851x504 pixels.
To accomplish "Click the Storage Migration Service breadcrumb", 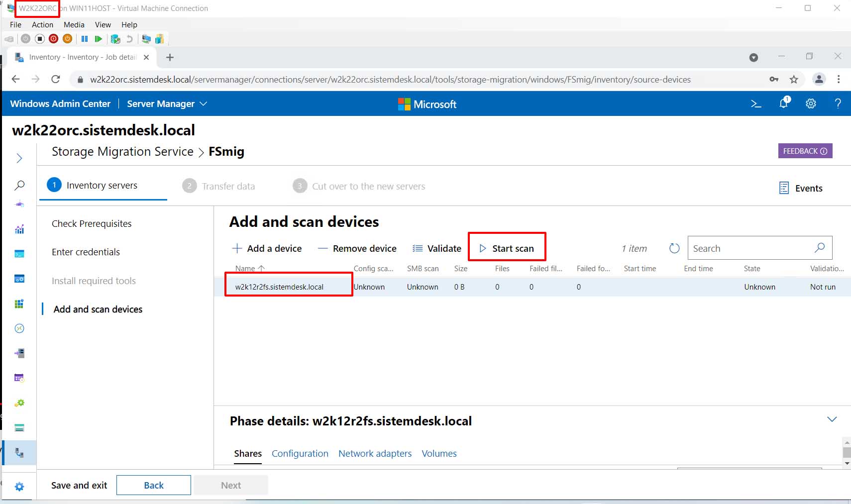I will pos(122,152).
